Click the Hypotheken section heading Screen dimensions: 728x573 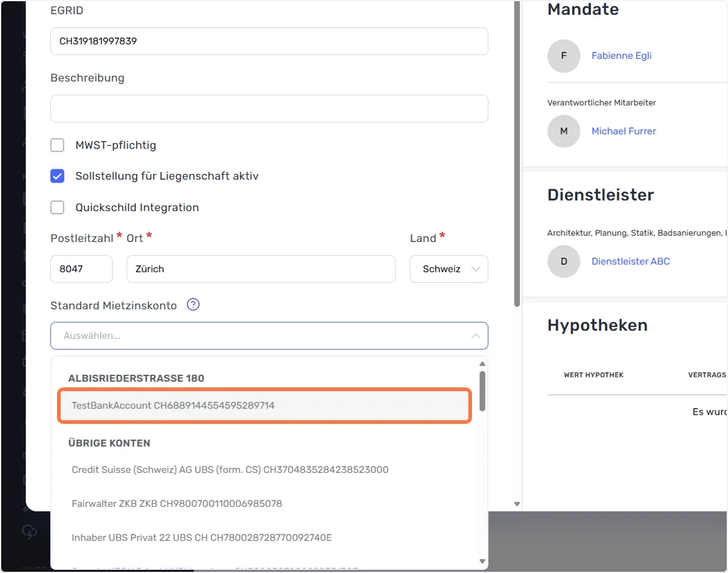pos(597,326)
